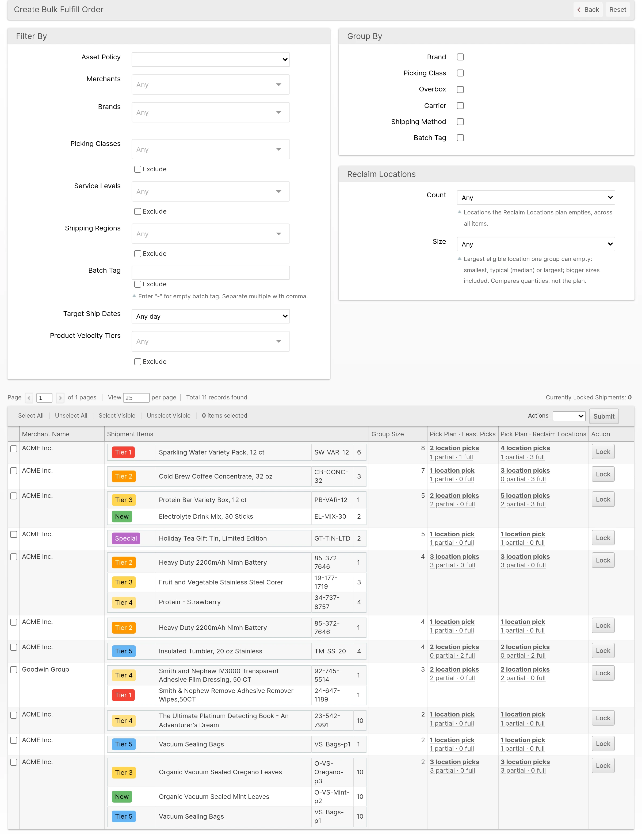This screenshot has width=642, height=840.
Task: Open 4 location picks for Sparkling Water
Action: coord(525,448)
